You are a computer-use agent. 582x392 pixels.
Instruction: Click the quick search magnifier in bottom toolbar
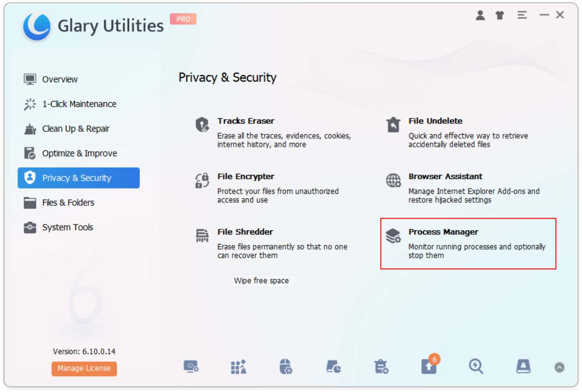(x=476, y=367)
